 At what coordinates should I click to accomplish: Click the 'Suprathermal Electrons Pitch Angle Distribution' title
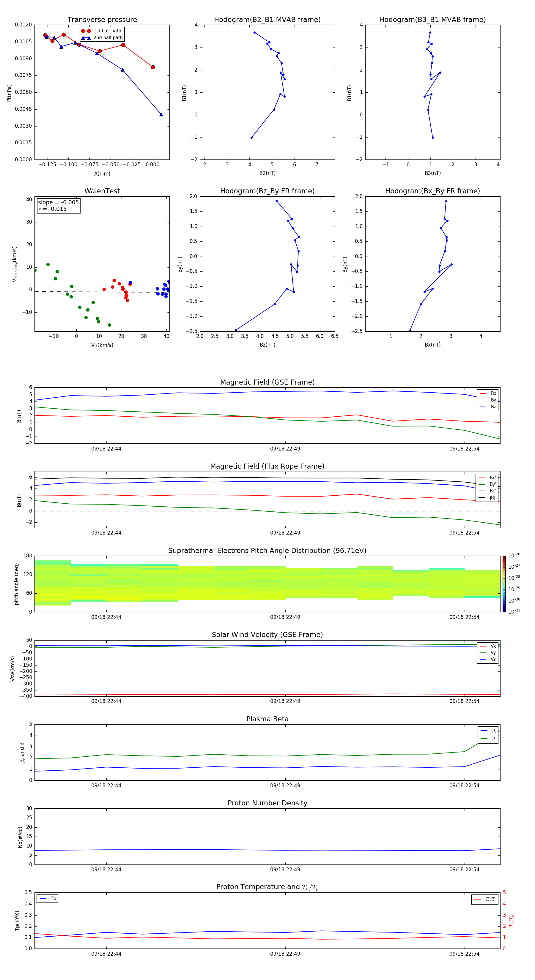pyautogui.click(x=267, y=551)
